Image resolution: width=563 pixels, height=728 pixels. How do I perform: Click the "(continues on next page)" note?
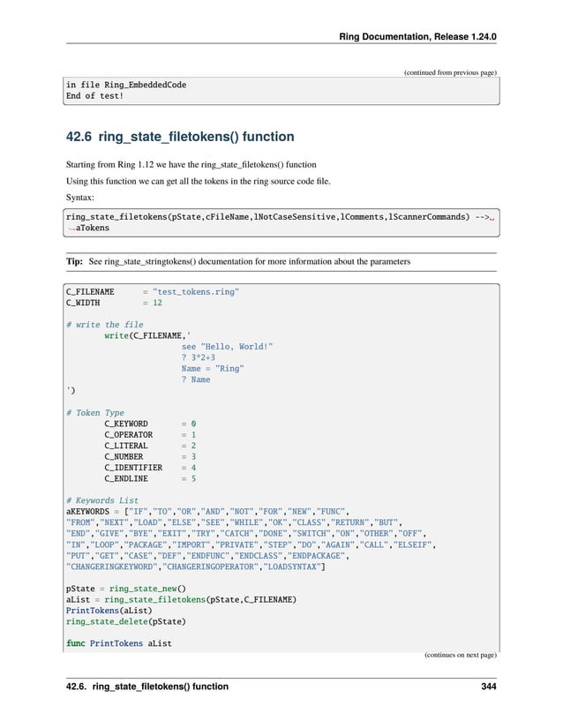461,655
